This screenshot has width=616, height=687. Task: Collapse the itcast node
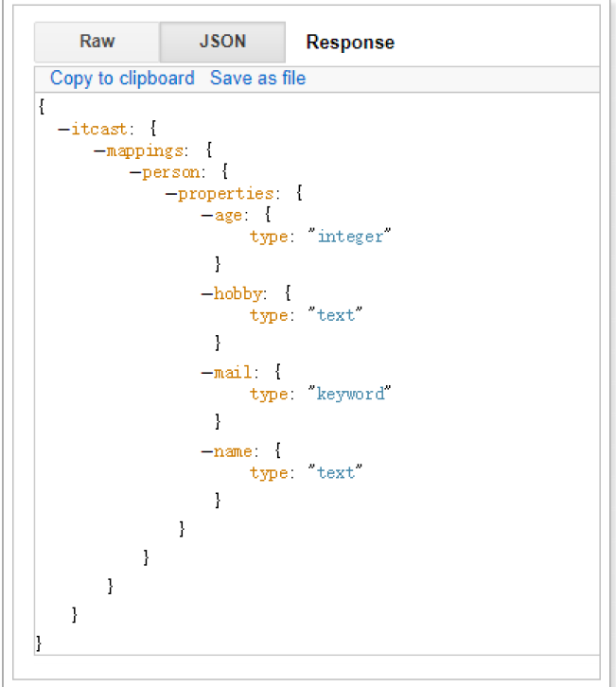click(x=63, y=129)
